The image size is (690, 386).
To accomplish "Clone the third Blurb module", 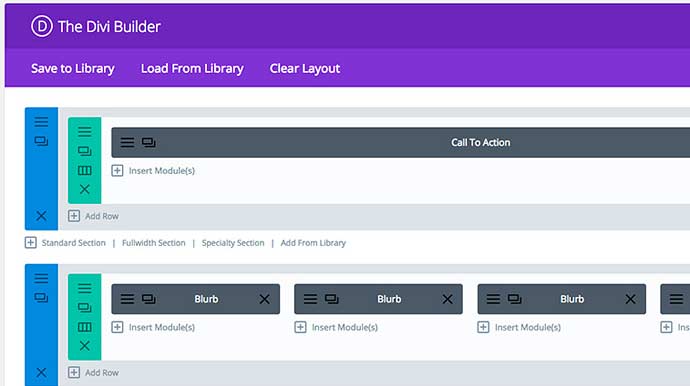I will [514, 299].
